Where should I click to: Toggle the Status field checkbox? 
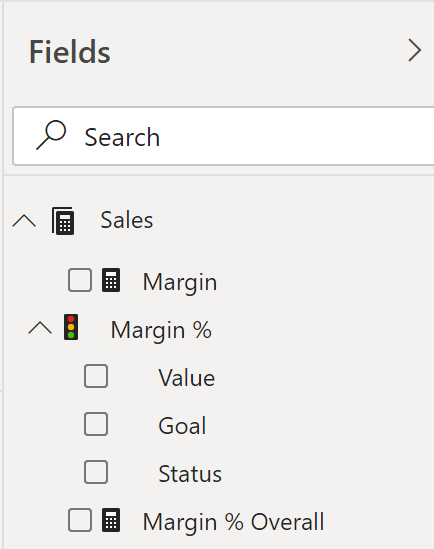96,472
